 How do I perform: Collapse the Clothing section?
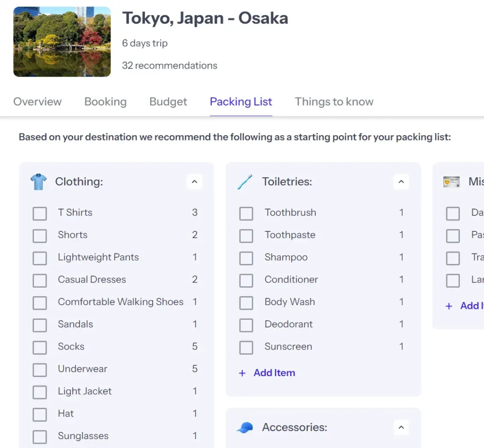[194, 182]
